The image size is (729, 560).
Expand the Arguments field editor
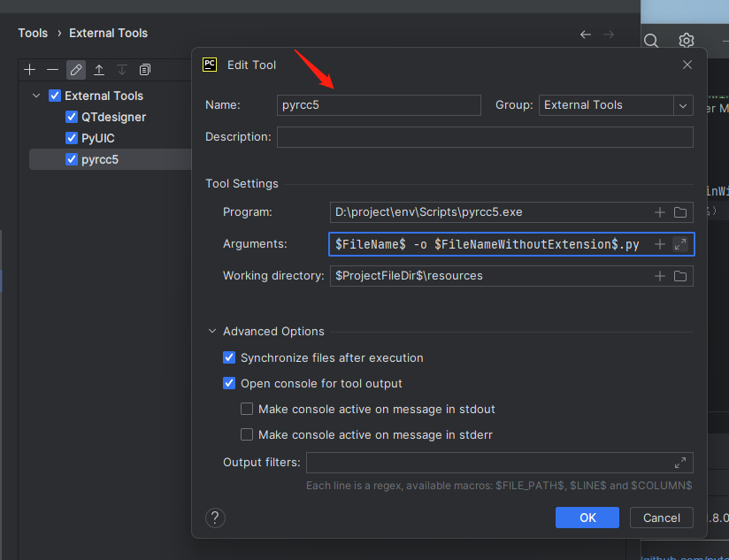[x=680, y=244]
